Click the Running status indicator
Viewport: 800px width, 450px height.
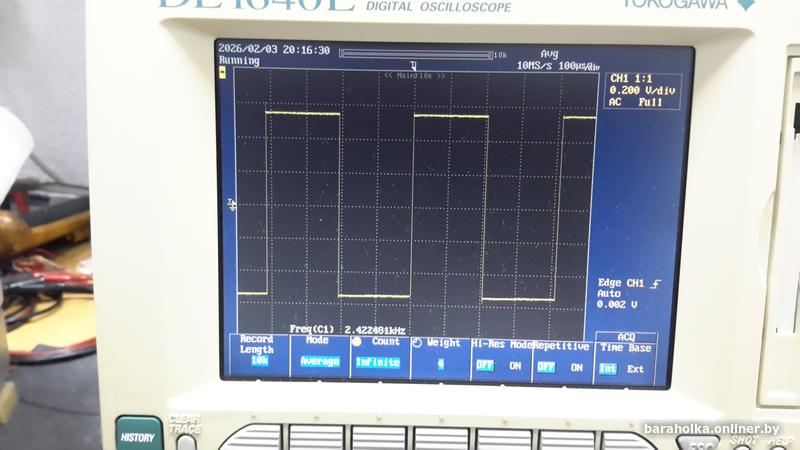pos(239,60)
